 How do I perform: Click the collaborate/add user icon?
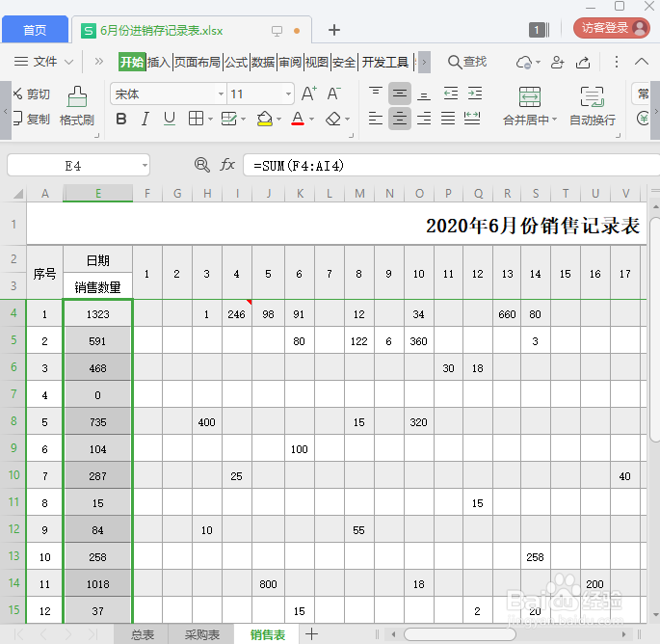(557, 63)
